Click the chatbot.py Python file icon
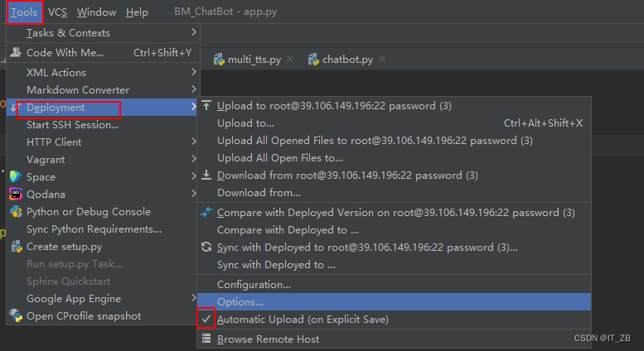This screenshot has height=351, width=644. (x=313, y=60)
